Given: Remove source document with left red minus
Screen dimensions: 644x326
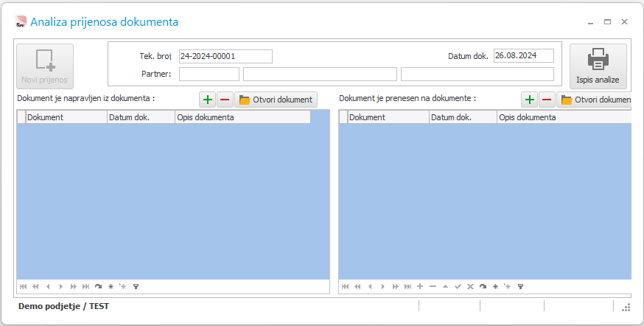Looking at the screenshot, I should [225, 100].
